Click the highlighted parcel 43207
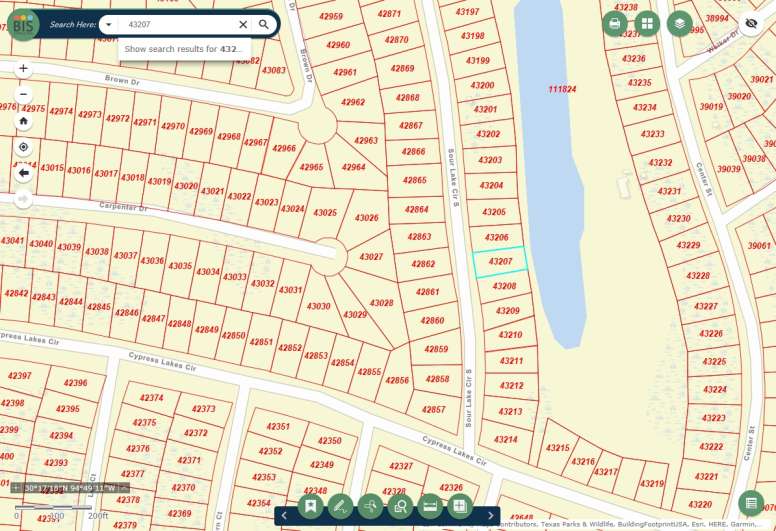Screen dimensions: 776x531 [499, 262]
